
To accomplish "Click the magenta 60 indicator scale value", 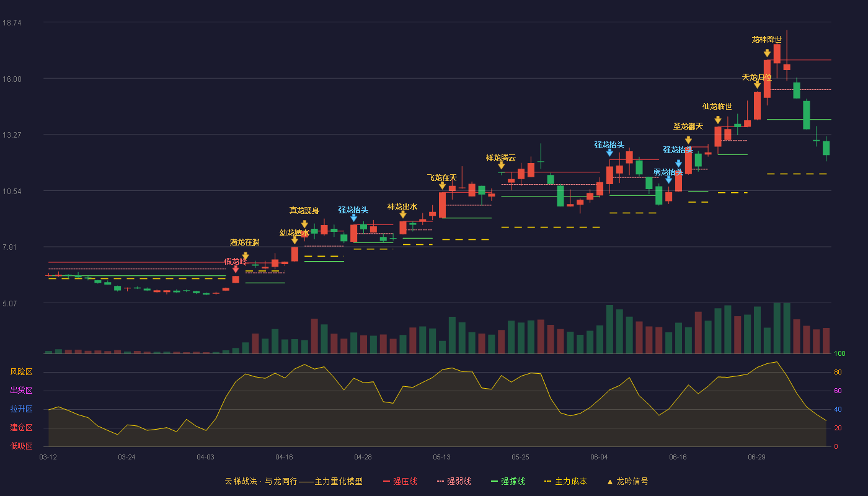I will [x=838, y=391].
